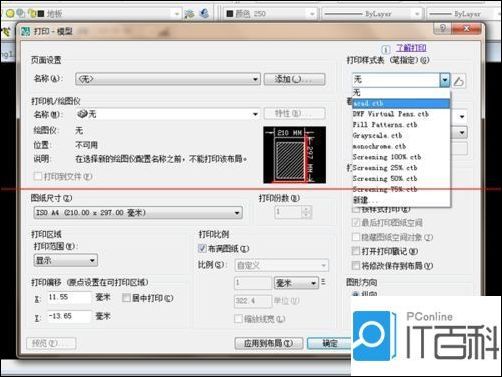Open the 毫米 units dropdown

(x=296, y=283)
